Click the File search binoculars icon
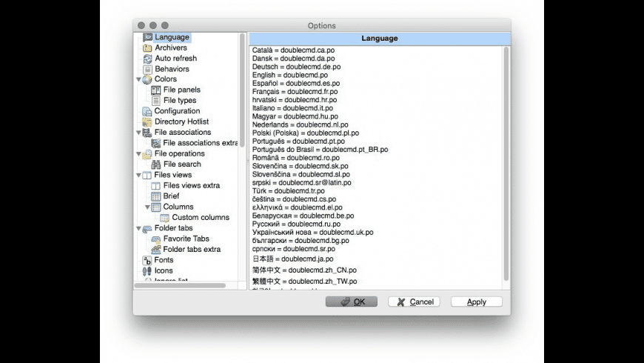This screenshot has width=644, height=363. coord(156,164)
